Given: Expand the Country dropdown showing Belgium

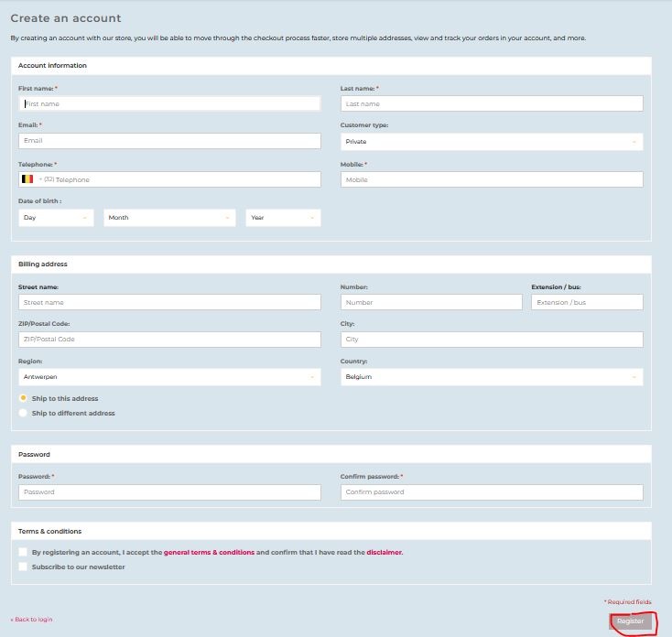Looking at the screenshot, I should [x=492, y=377].
